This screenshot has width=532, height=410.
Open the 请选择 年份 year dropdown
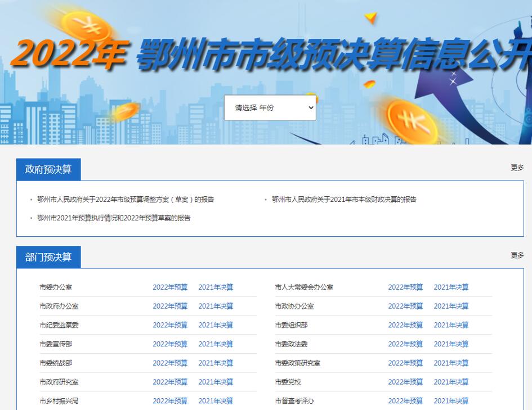tap(270, 107)
